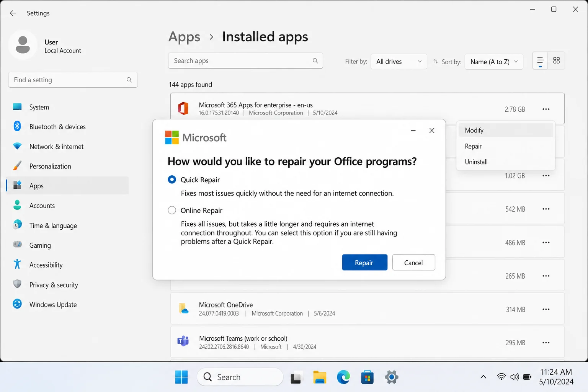Screen dimensions: 588x392
Task: Open more options for the 542 MB app
Action: 546,209
